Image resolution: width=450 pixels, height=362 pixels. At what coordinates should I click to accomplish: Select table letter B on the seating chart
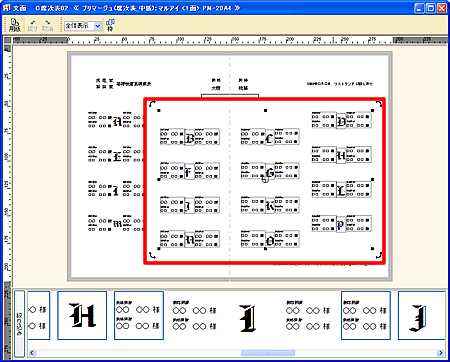(189, 138)
